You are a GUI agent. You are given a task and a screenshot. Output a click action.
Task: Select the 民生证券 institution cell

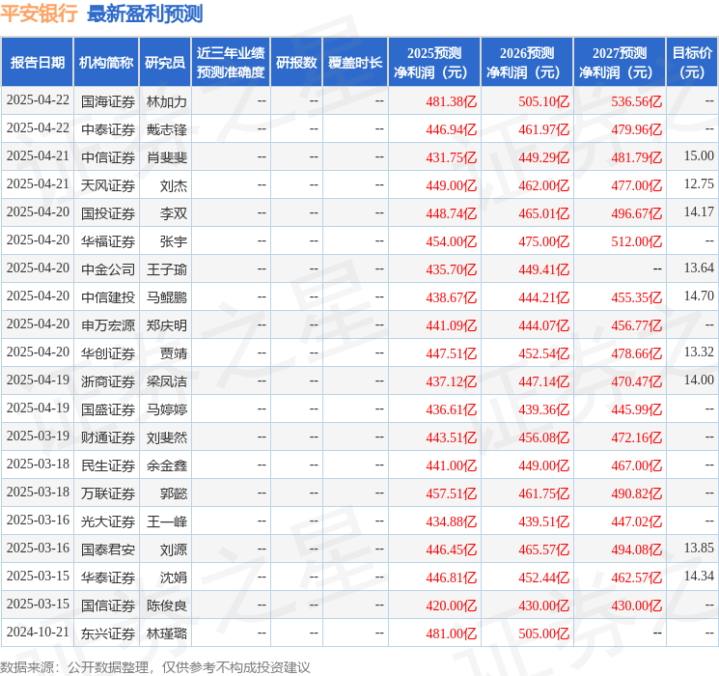click(x=108, y=465)
